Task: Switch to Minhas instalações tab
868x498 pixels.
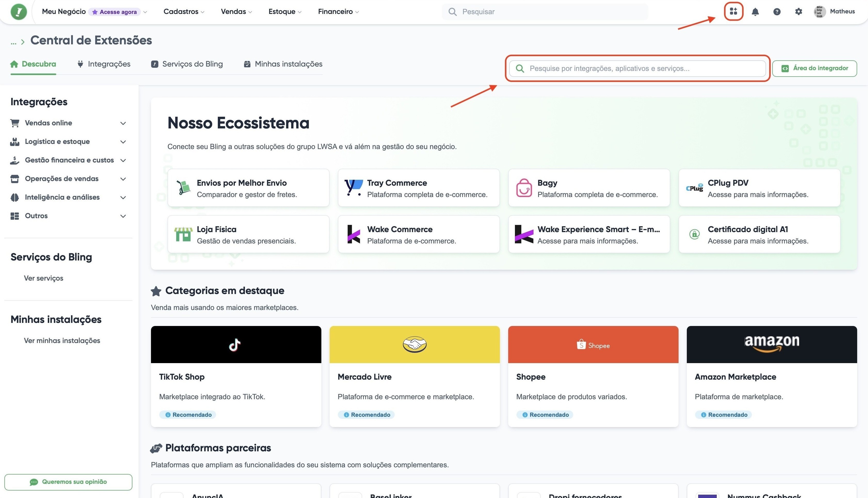Action: point(283,64)
